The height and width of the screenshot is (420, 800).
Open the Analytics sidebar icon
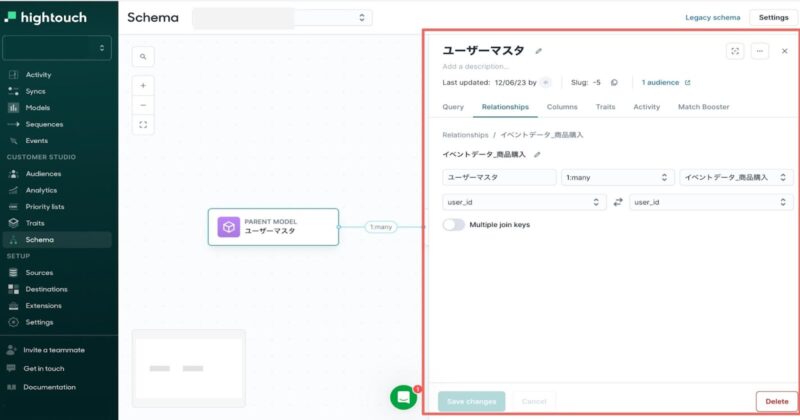point(13,190)
